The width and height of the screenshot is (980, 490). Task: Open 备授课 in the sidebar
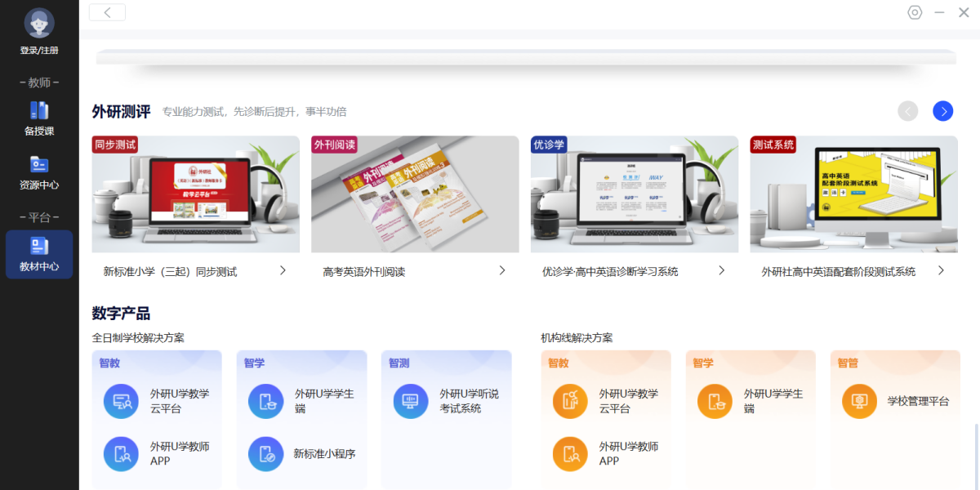pyautogui.click(x=39, y=118)
